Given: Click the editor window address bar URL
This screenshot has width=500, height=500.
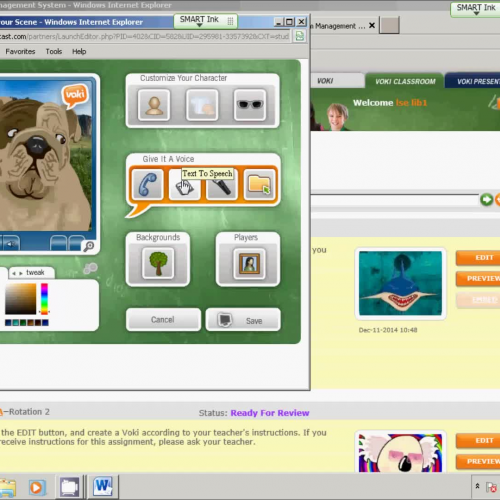Looking at the screenshot, I should [x=145, y=37].
